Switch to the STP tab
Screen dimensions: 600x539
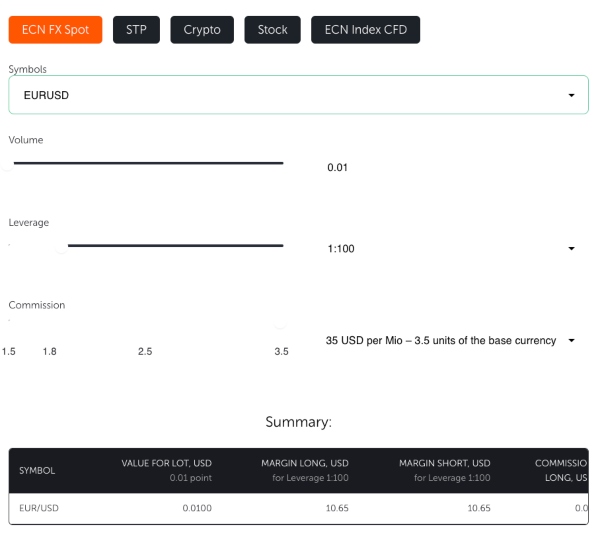point(136,30)
